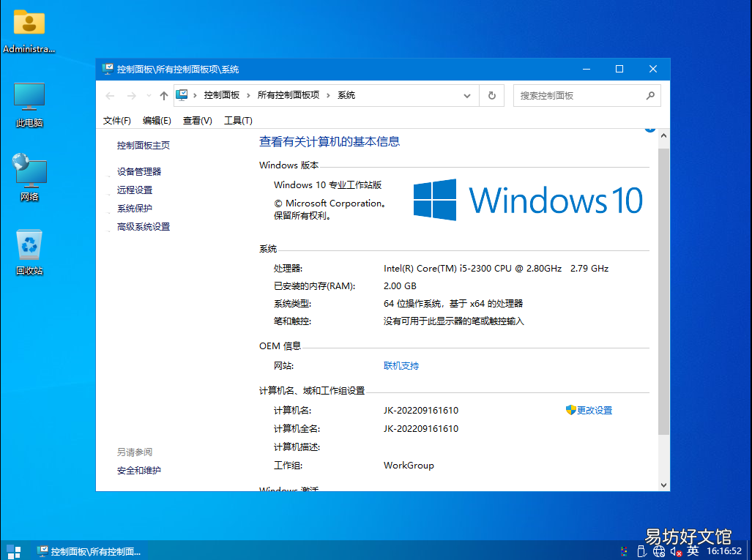752x560 pixels.
Task: Select the Windows 10 专业工作站版 text
Action: [327, 185]
